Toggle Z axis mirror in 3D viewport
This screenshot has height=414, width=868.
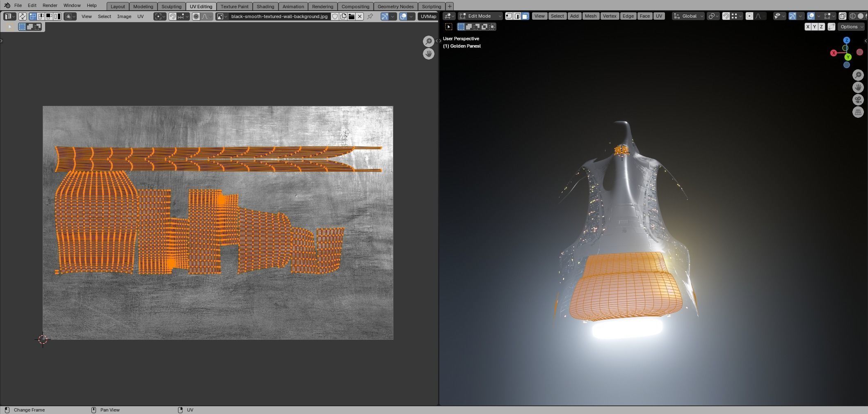click(821, 27)
